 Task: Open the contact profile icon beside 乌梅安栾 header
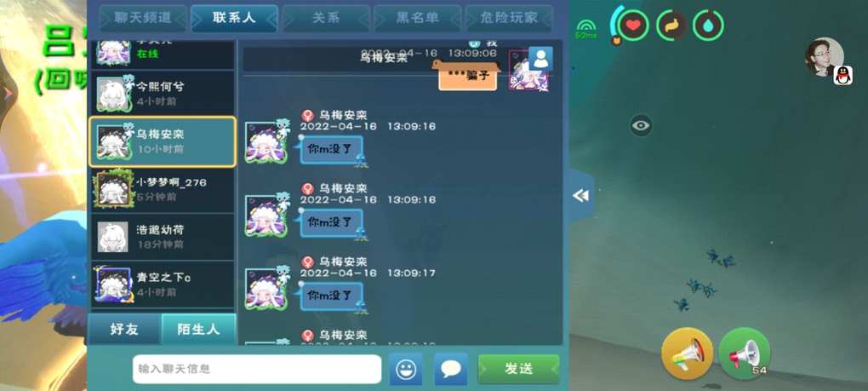540,59
